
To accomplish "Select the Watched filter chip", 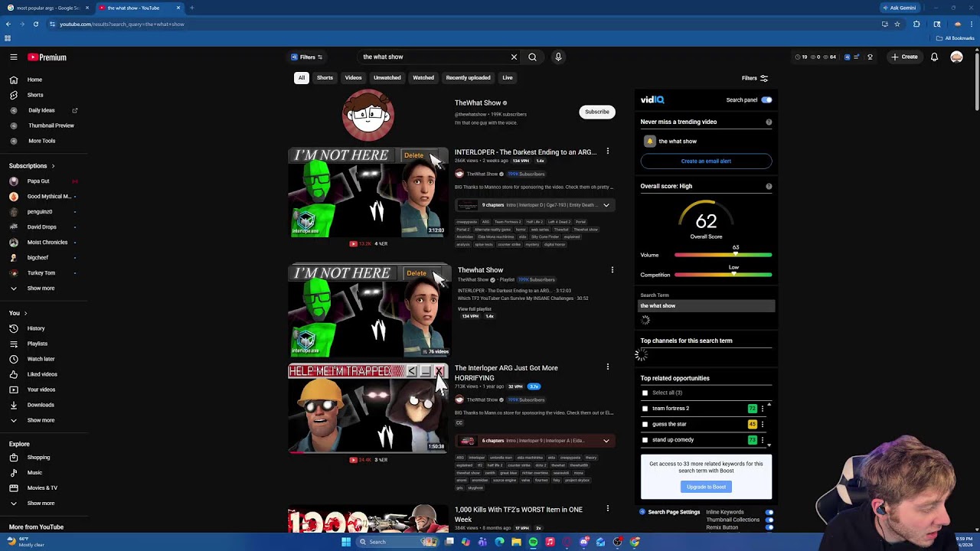I will [423, 77].
